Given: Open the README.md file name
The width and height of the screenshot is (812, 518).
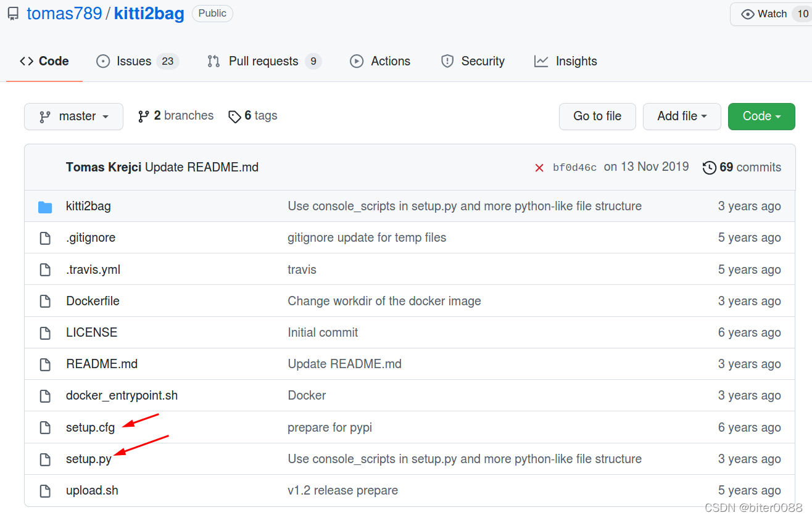Looking at the screenshot, I should click(102, 364).
